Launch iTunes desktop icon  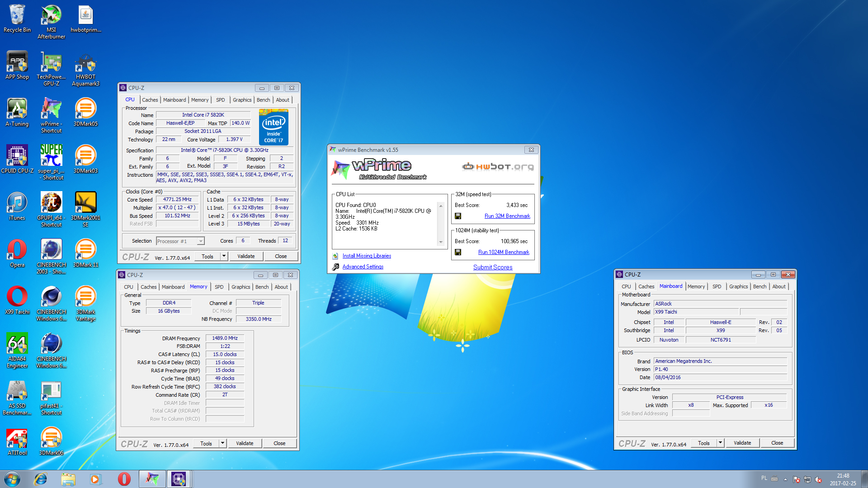[17, 206]
